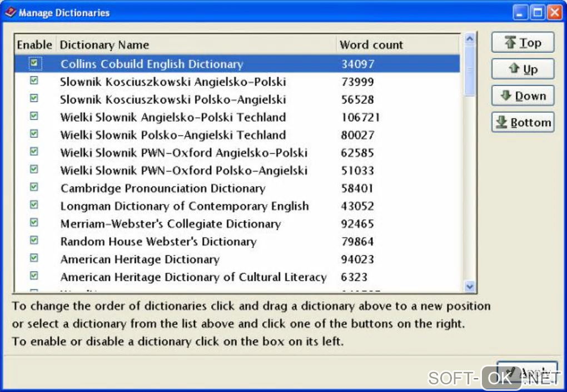Disable American Heritage Dictionary of Cultural Literacy
The height and width of the screenshot is (392, 567).
tap(34, 276)
